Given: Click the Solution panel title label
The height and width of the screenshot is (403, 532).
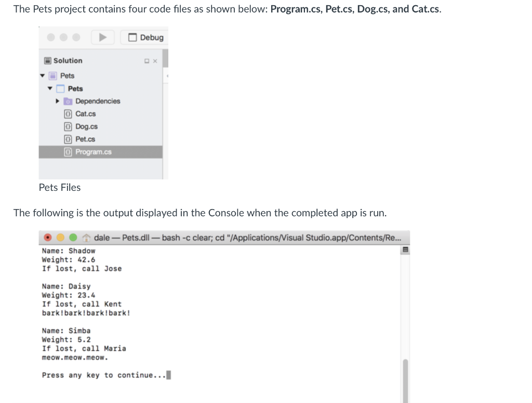Looking at the screenshot, I should (68, 61).
